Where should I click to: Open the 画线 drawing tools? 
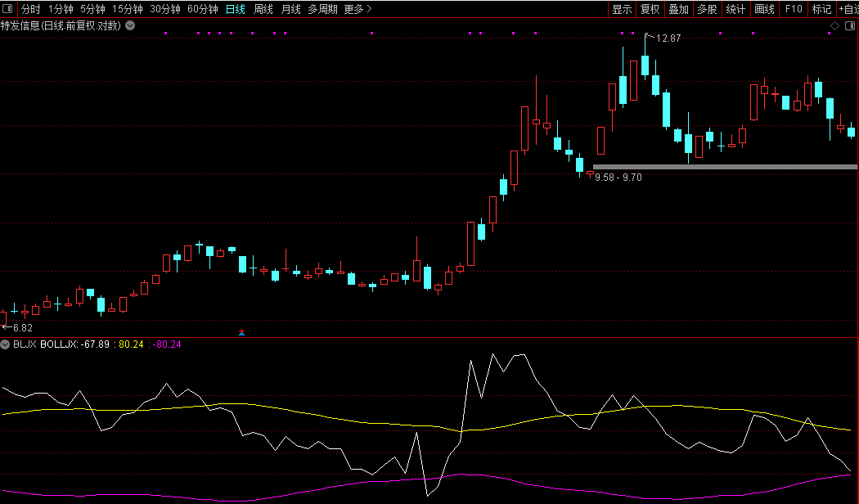[x=764, y=9]
